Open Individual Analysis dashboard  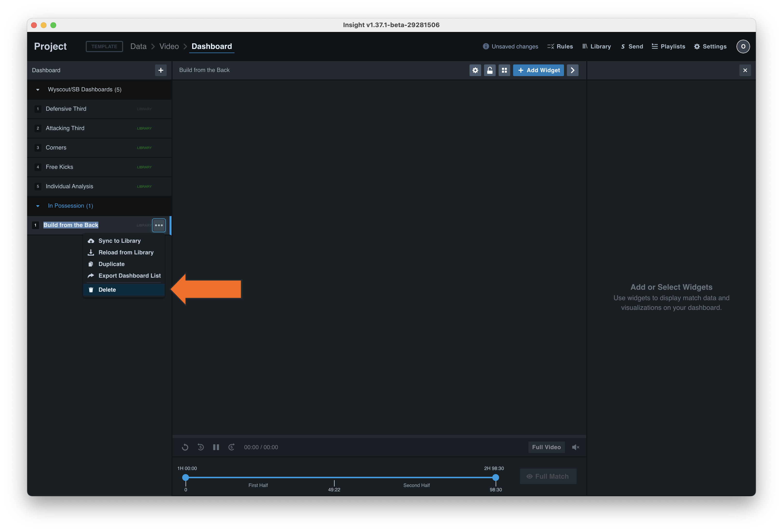[99, 186]
